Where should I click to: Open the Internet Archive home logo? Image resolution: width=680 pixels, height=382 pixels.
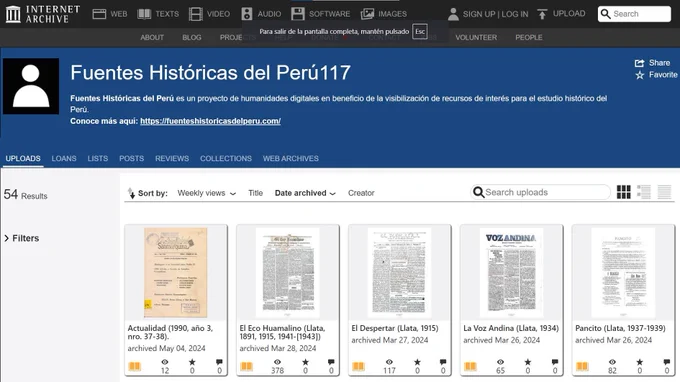(42, 14)
